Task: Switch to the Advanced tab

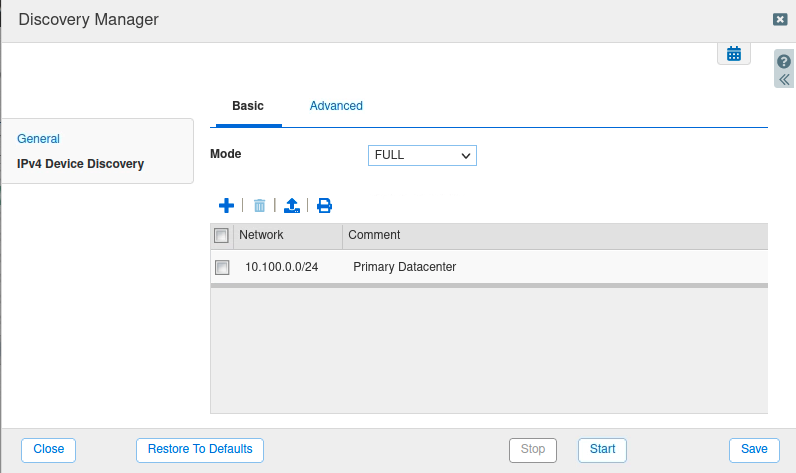Action: [x=336, y=106]
